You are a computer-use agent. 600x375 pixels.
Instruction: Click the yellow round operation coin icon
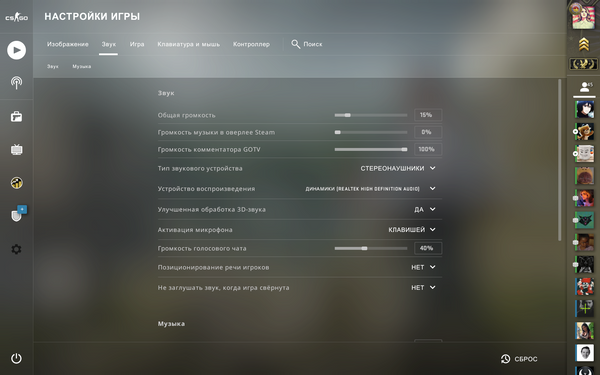coord(16,183)
